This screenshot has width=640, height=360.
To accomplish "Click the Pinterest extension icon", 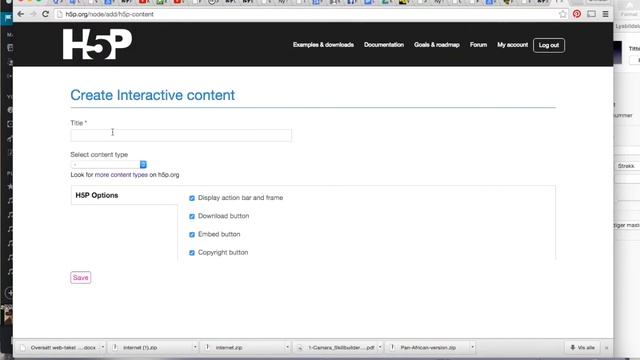I will [577, 14].
